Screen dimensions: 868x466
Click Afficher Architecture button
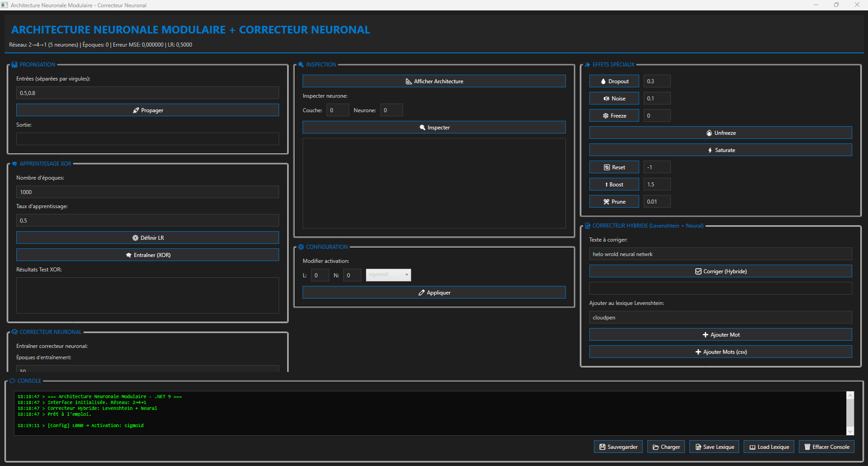point(434,81)
